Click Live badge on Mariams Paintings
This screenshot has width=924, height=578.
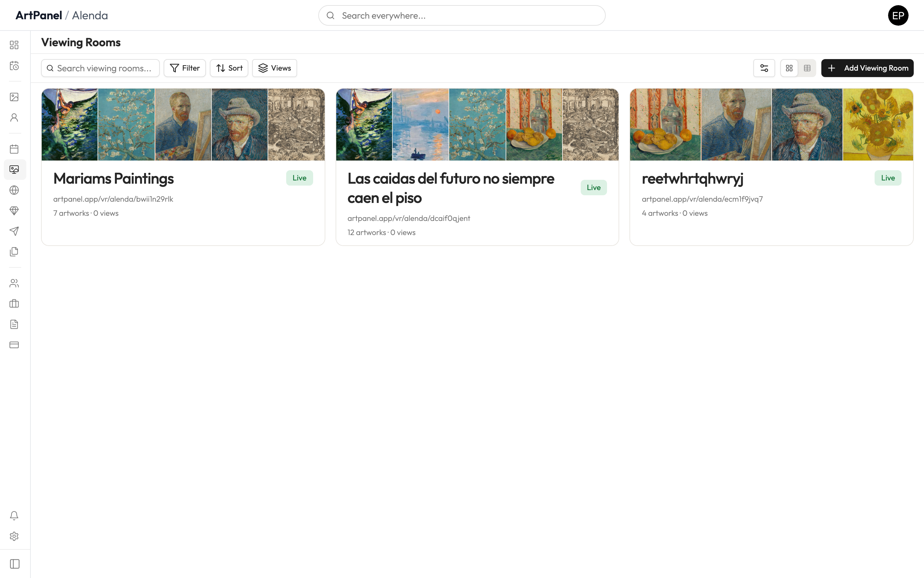click(299, 178)
